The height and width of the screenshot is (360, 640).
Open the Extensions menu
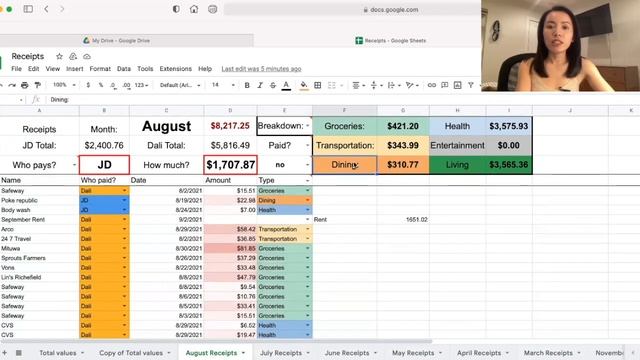(176, 69)
